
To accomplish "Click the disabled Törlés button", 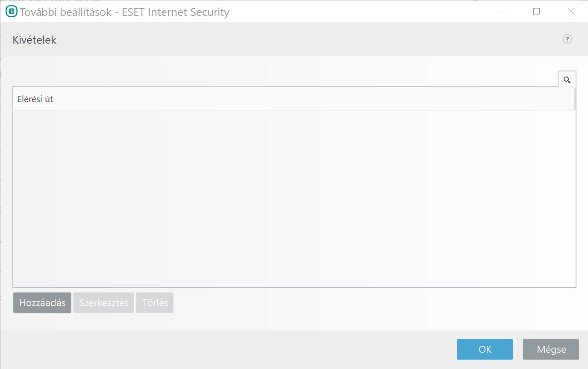I will click(155, 303).
